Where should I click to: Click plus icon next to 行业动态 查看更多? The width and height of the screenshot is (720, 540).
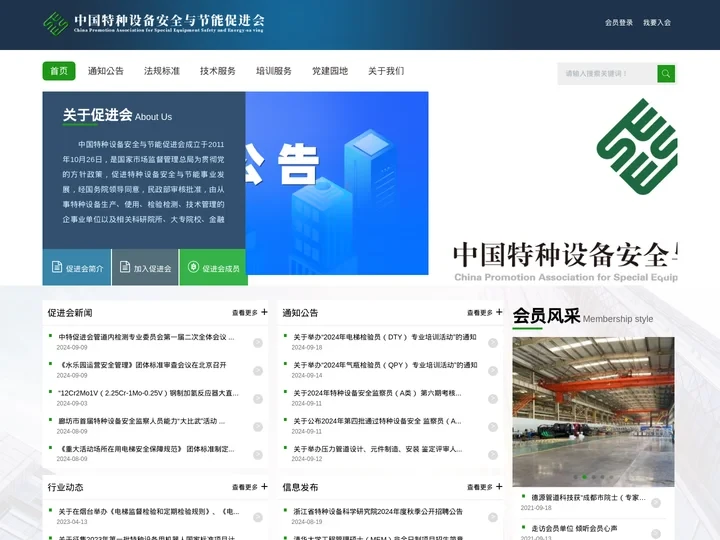coord(264,486)
